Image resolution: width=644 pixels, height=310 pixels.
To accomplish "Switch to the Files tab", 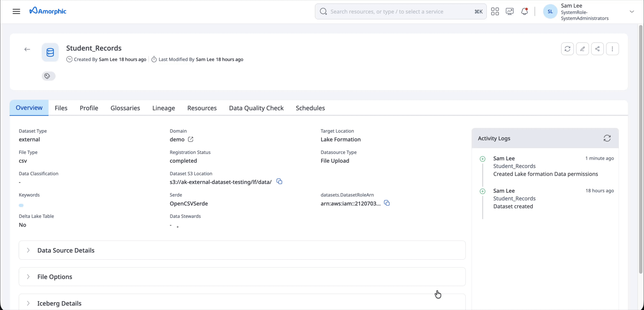I will 61,108.
